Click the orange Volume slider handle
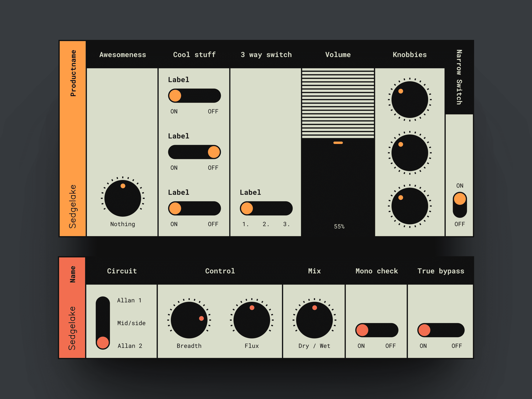This screenshot has width=532, height=399. click(x=338, y=143)
